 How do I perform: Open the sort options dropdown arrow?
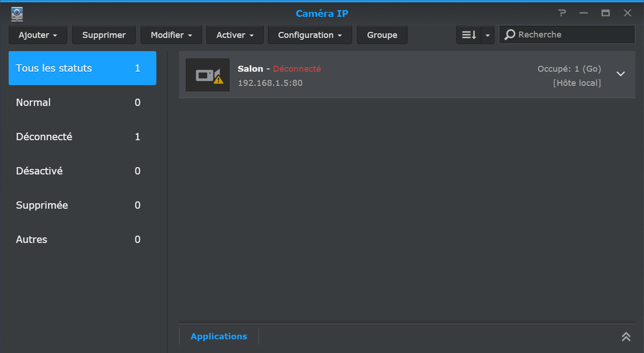click(x=488, y=35)
